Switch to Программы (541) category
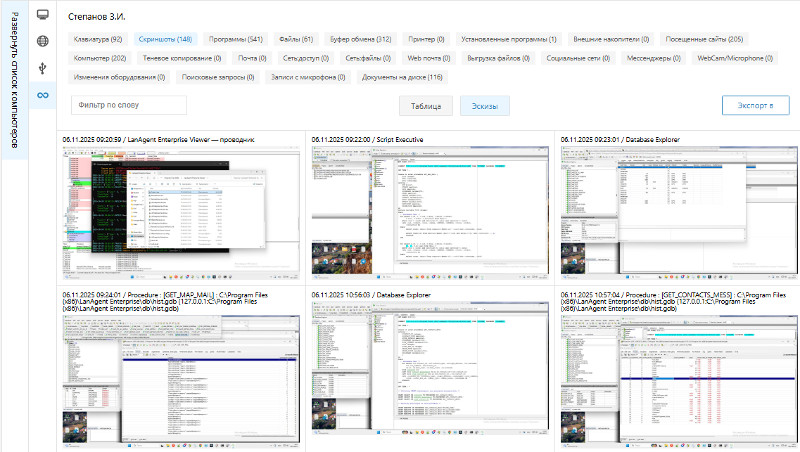 (x=235, y=39)
